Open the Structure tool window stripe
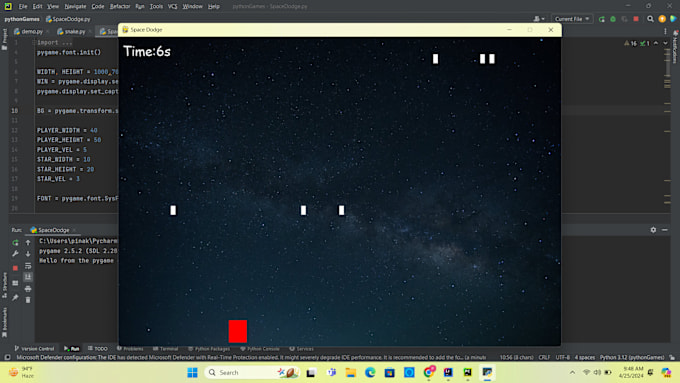 coord(4,284)
